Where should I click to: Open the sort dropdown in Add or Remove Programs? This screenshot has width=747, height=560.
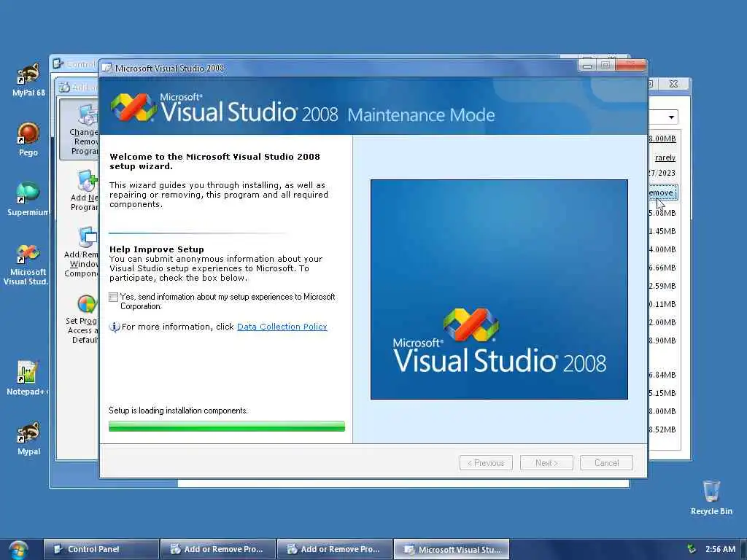[x=671, y=117]
